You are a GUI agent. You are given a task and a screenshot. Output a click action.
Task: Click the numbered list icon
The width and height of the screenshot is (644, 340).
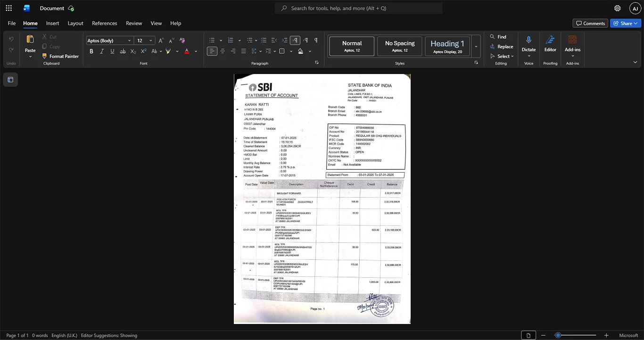[x=231, y=41]
